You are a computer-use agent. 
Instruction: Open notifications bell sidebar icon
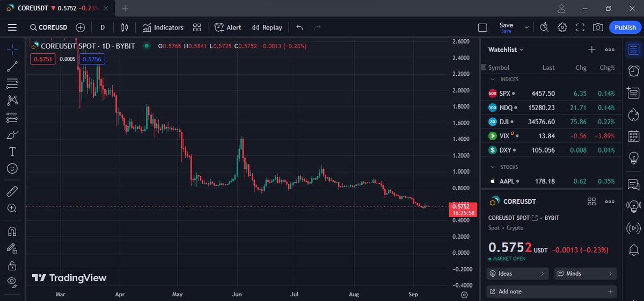pos(633,250)
